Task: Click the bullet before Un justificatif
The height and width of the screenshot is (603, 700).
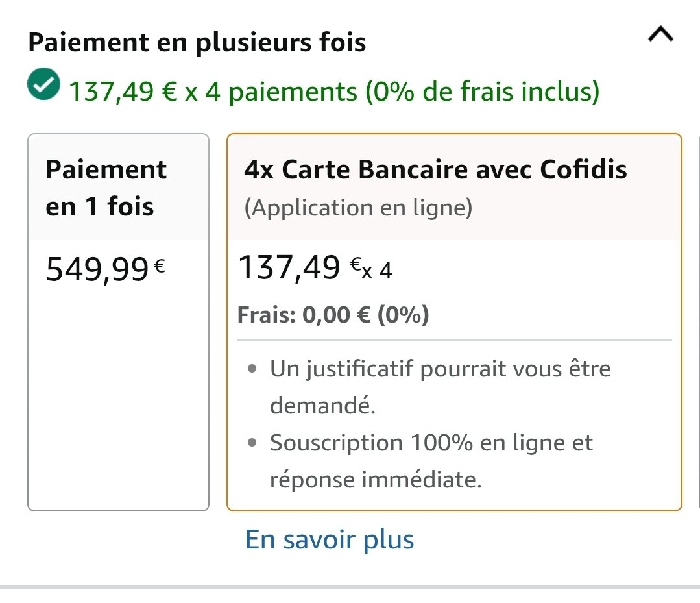Action: click(252, 370)
